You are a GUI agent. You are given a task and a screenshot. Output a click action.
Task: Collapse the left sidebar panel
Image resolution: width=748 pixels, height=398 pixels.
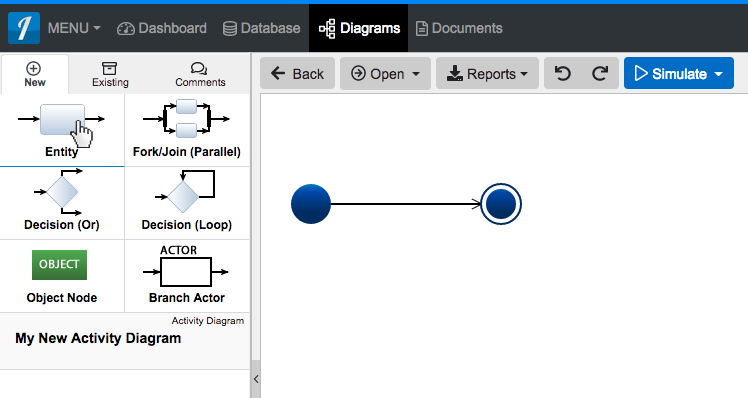click(256, 379)
